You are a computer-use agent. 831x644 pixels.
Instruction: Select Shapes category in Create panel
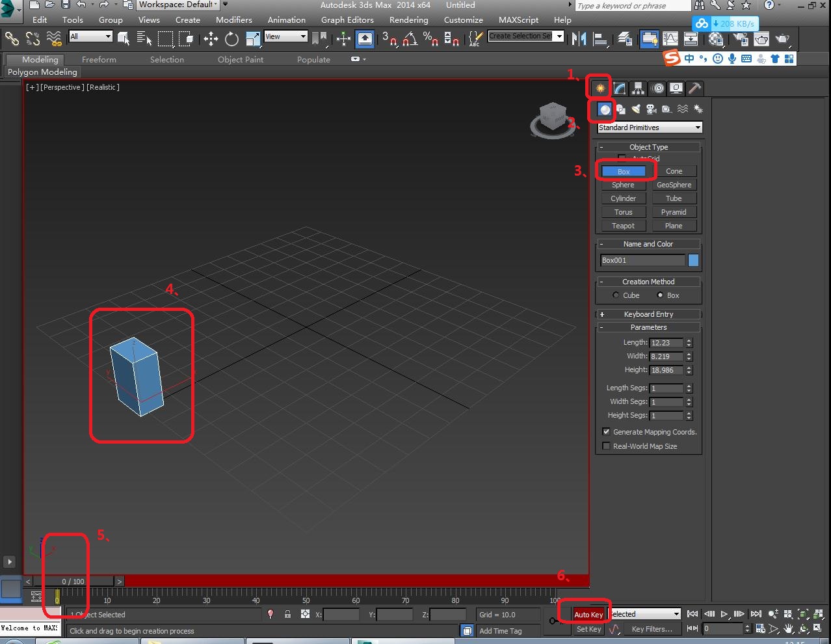tap(621, 109)
